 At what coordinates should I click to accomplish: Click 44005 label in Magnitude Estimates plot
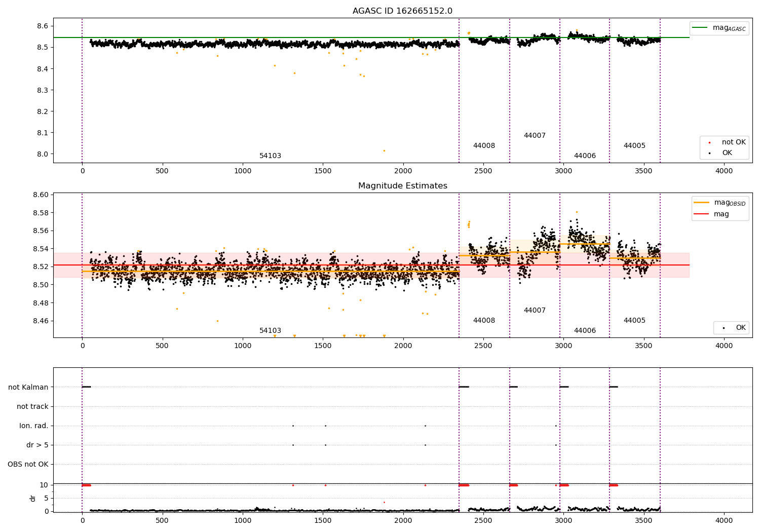(x=634, y=321)
